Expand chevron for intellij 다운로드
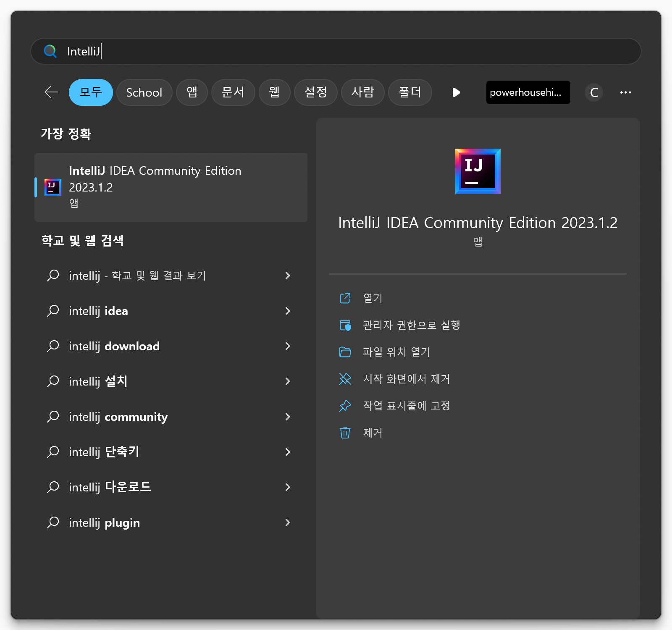This screenshot has height=630, width=672. click(288, 487)
